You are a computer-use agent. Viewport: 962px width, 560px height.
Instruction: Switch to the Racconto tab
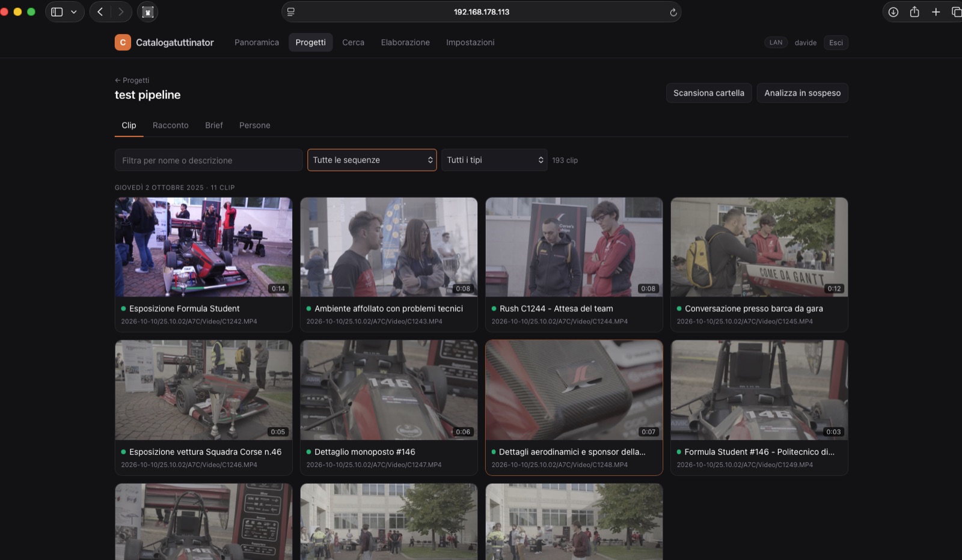coord(171,126)
